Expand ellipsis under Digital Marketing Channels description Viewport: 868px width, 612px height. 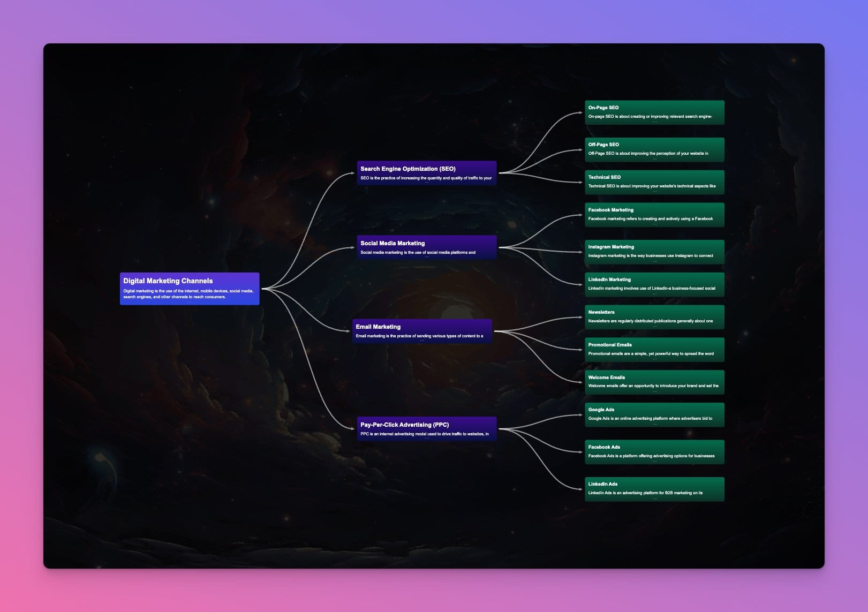[190, 302]
